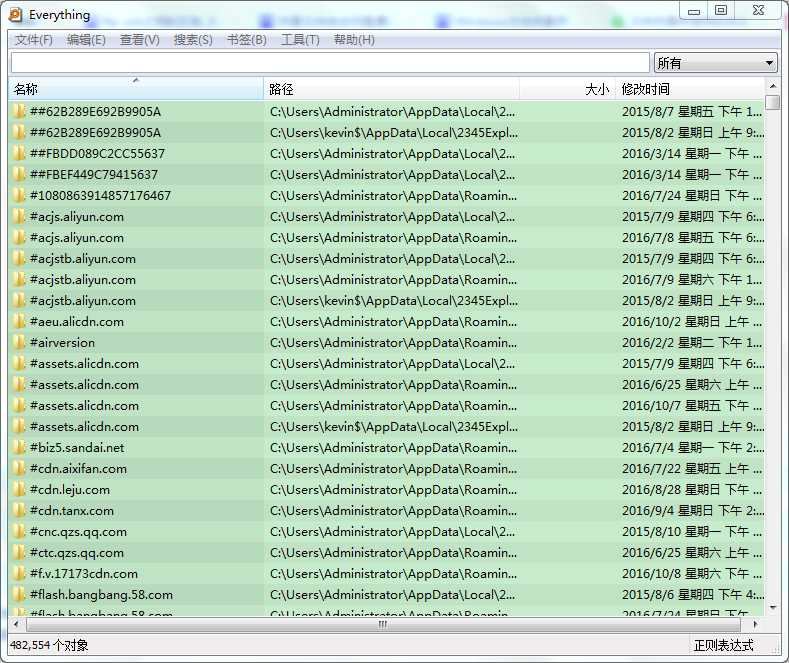Open the 文件(F) menu
The height and width of the screenshot is (663, 789).
[33, 40]
